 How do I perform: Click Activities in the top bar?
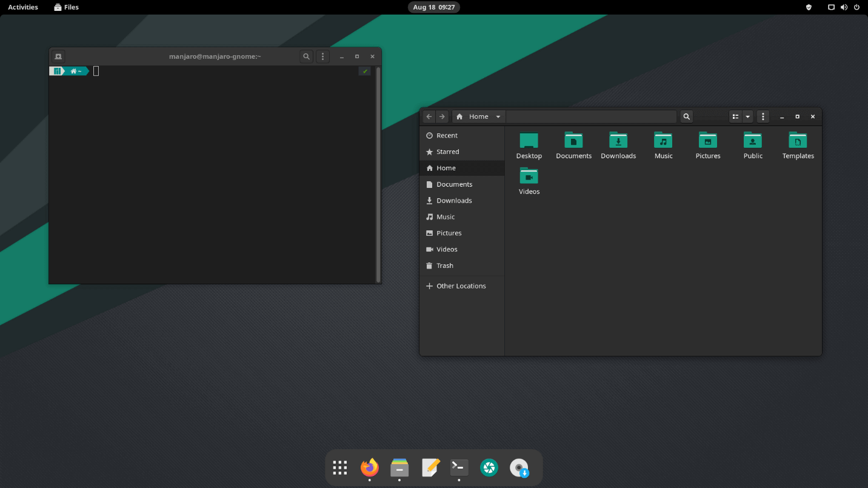point(23,7)
